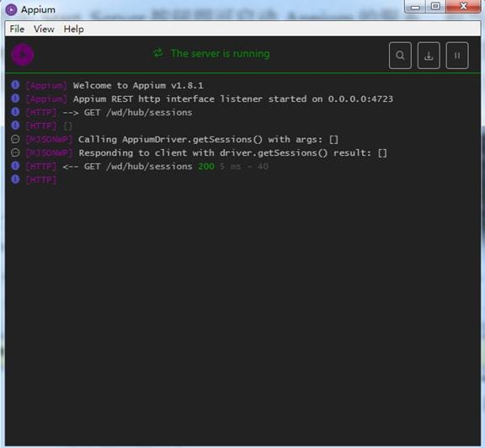Select 'Responding to client with driver.getSessions()' text
Image resolution: width=485 pixels, height=448 pixels.
203,152
